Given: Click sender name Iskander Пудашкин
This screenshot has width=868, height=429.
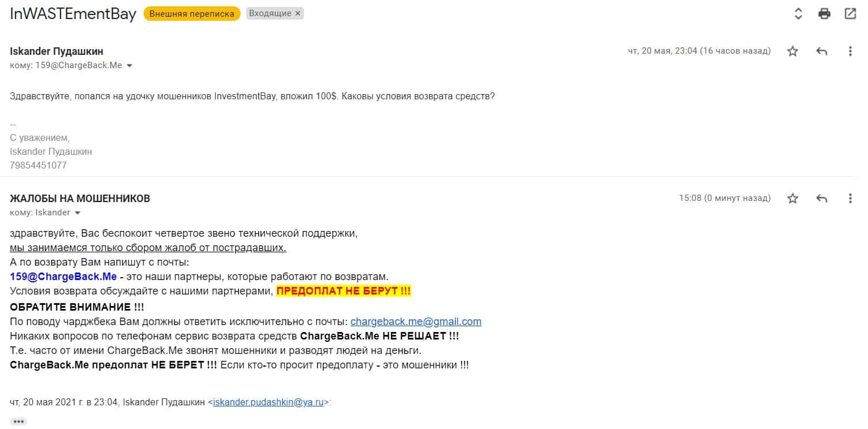Looking at the screenshot, I should tap(57, 51).
